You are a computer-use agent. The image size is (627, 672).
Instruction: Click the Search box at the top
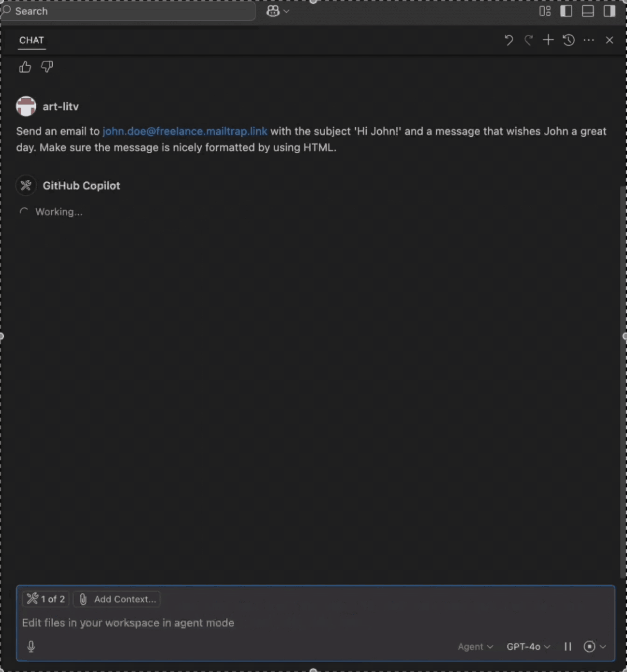pos(128,11)
